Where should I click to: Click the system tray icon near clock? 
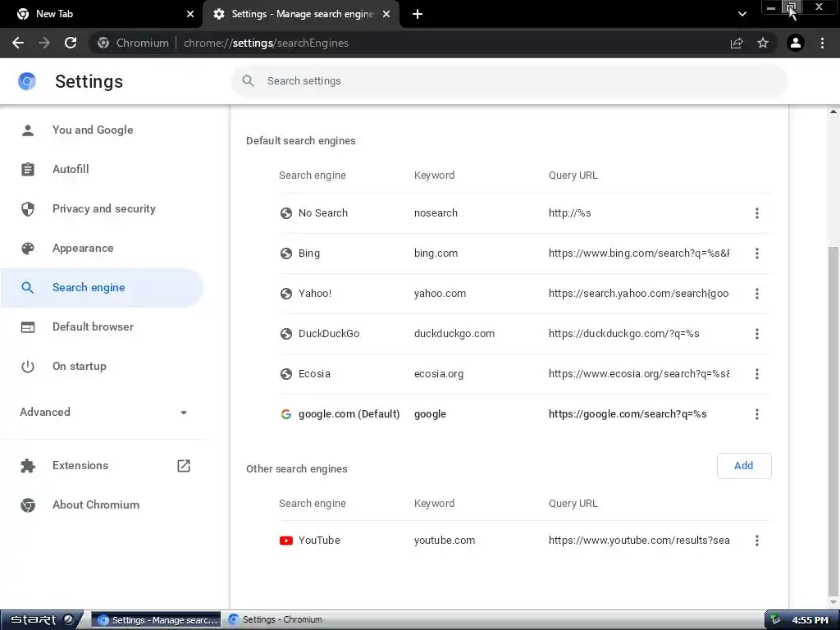pos(775,620)
